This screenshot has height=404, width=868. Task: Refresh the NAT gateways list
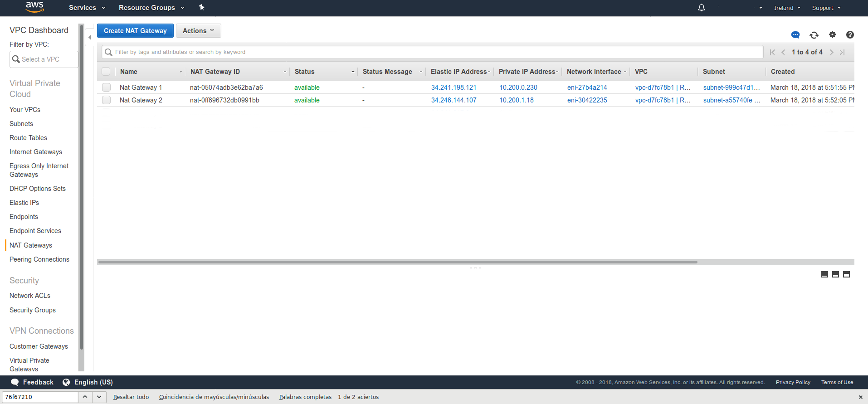coord(814,35)
